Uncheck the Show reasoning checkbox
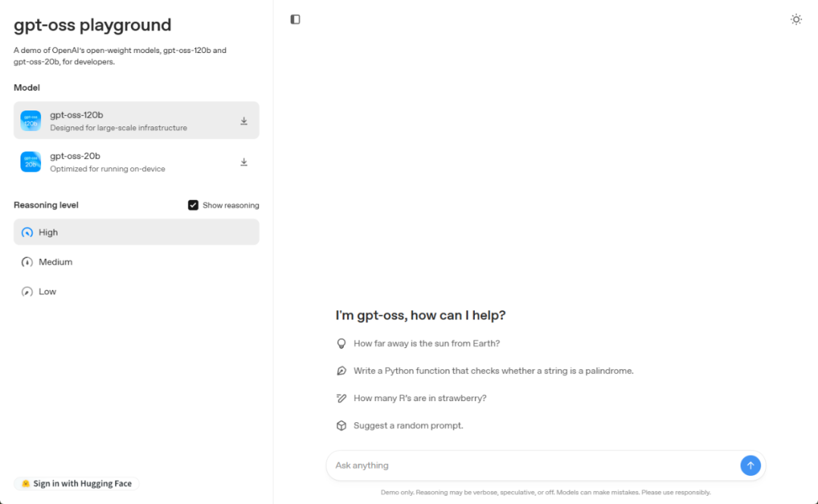The image size is (818, 504). click(x=193, y=205)
